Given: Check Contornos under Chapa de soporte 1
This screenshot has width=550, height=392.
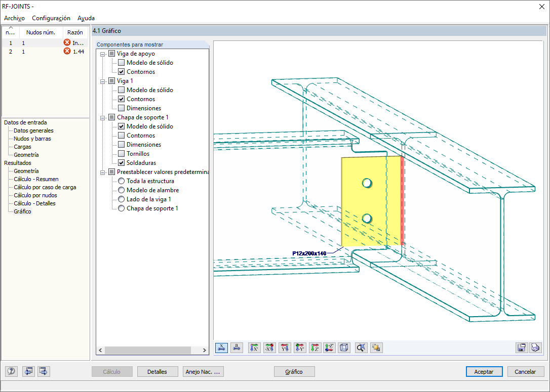Looking at the screenshot, I should 121,136.
